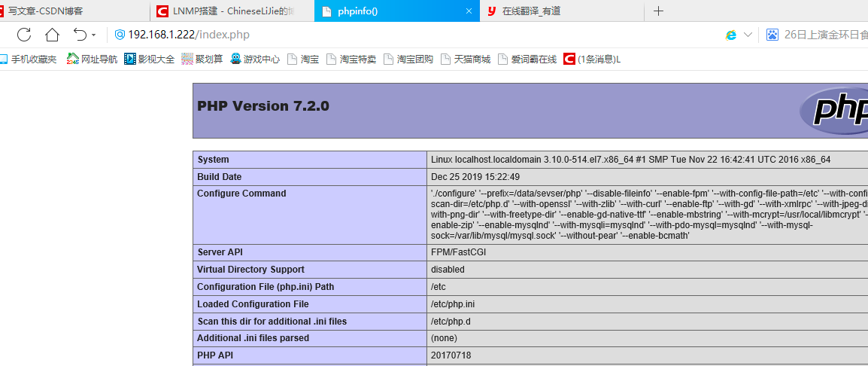Viewport: 868px width, 366px height.
Task: Click the System row label
Action: 213,160
